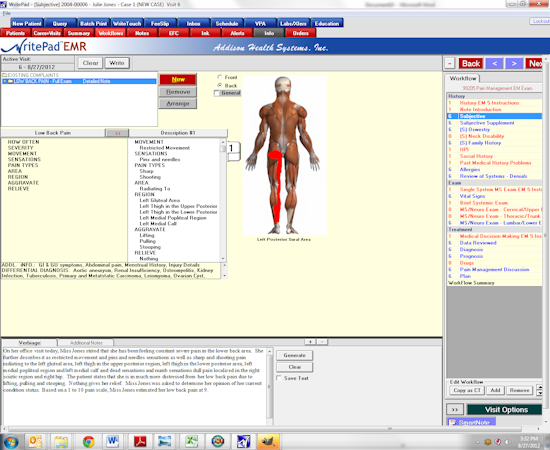Select the Back body view radio button
Image resolution: width=550 pixels, height=450 pixels.
tap(220, 85)
